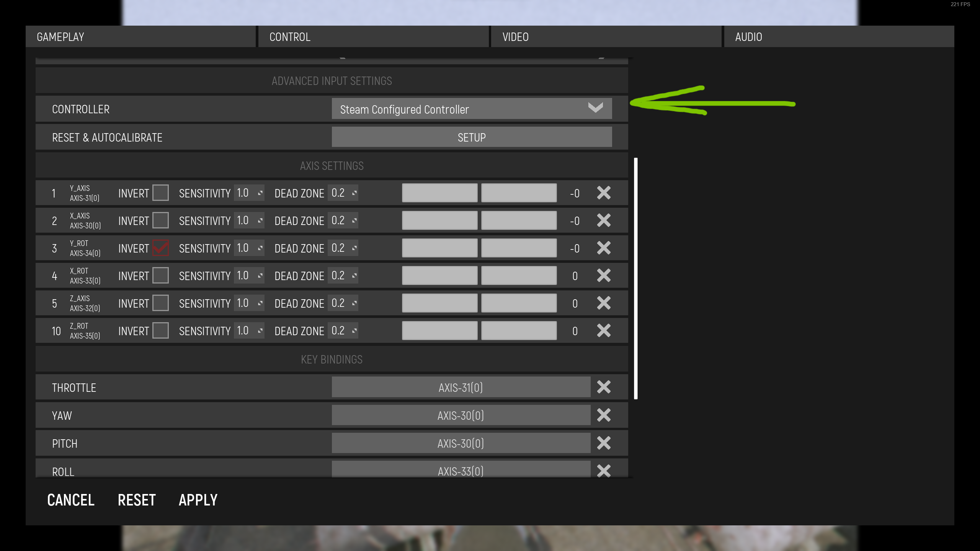Clear the Pitch key binding X icon

[x=604, y=443]
